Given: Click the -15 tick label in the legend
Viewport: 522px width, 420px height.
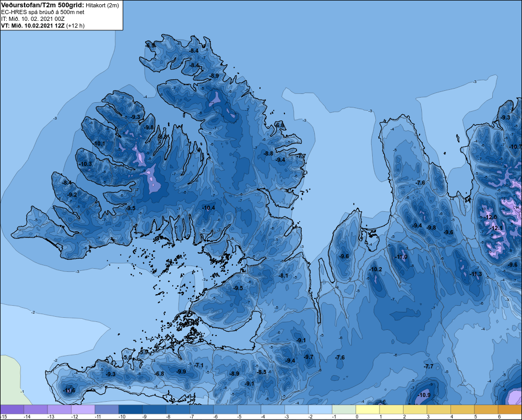Looking at the screenshot, I should tap(4, 417).
